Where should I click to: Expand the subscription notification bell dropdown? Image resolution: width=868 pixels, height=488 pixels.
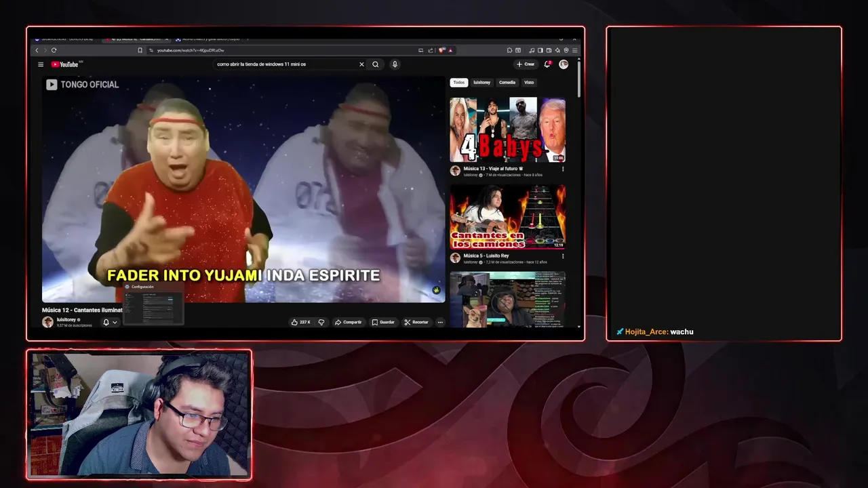coord(111,323)
